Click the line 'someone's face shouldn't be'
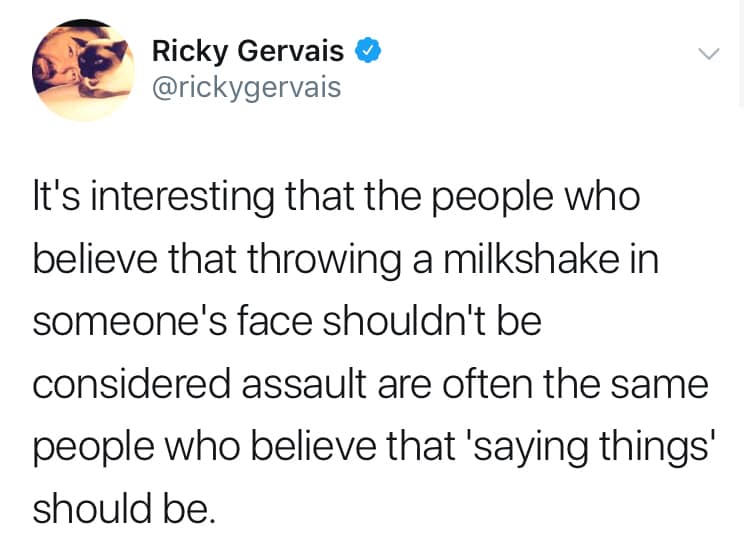The width and height of the screenshot is (750, 560). (287, 321)
